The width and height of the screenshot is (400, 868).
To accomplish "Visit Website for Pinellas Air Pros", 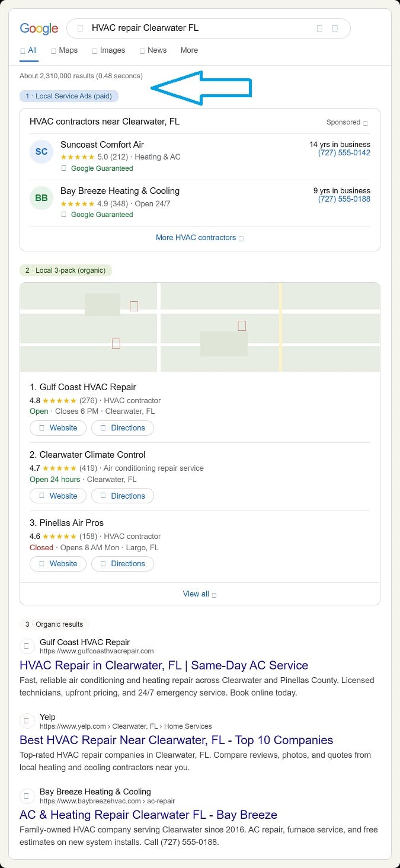I will pos(58,564).
